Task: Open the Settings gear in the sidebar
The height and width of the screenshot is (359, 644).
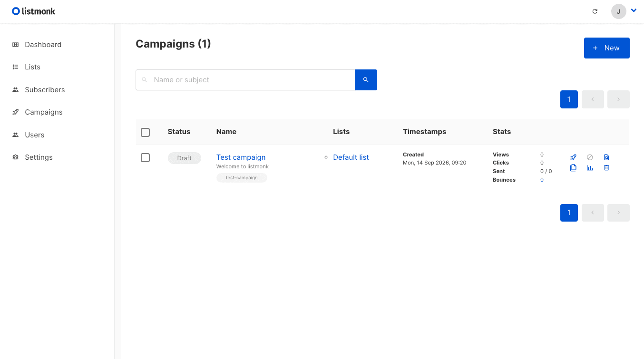Action: 16,157
